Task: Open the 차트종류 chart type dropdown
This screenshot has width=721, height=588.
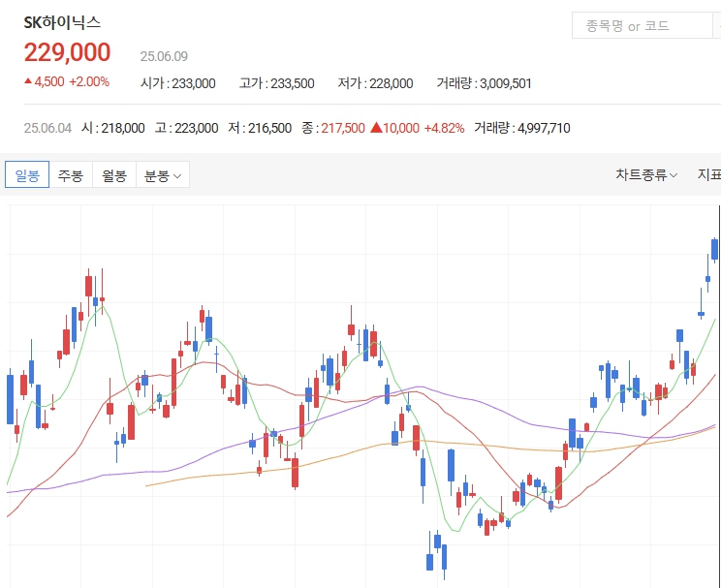Action: pyautogui.click(x=646, y=174)
